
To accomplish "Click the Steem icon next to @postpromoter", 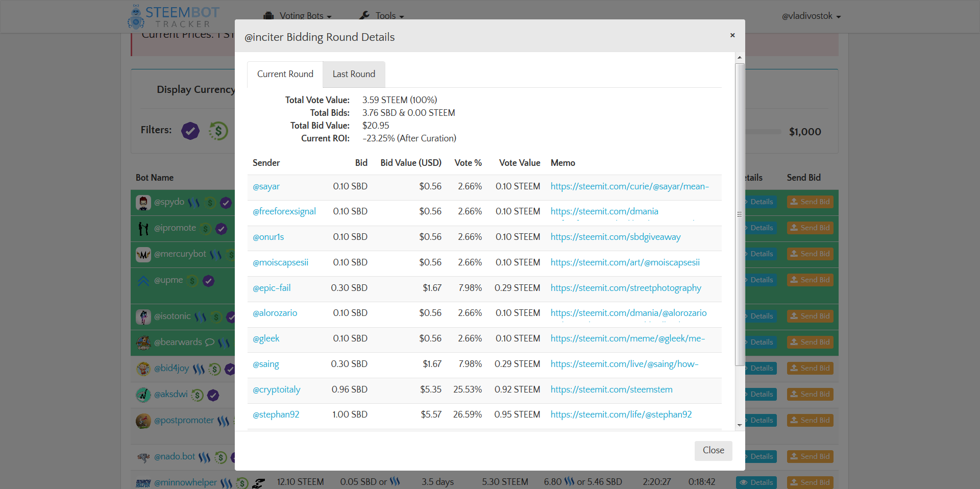I will [x=223, y=421].
